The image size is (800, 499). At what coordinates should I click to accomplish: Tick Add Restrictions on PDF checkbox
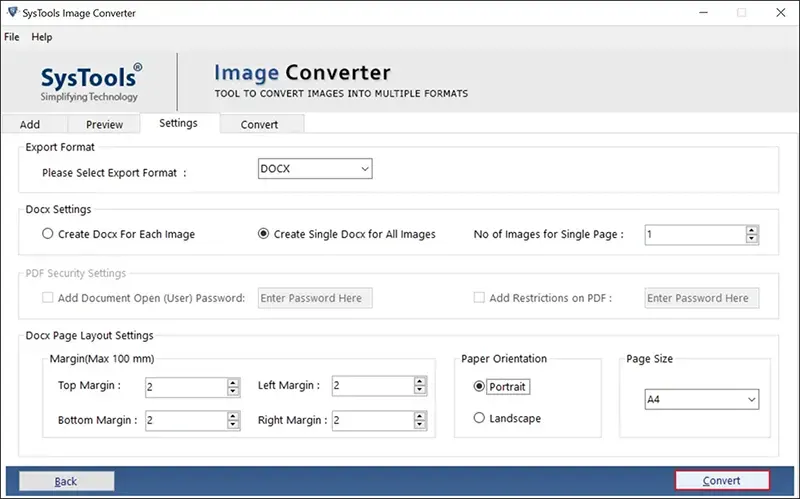[x=479, y=297]
